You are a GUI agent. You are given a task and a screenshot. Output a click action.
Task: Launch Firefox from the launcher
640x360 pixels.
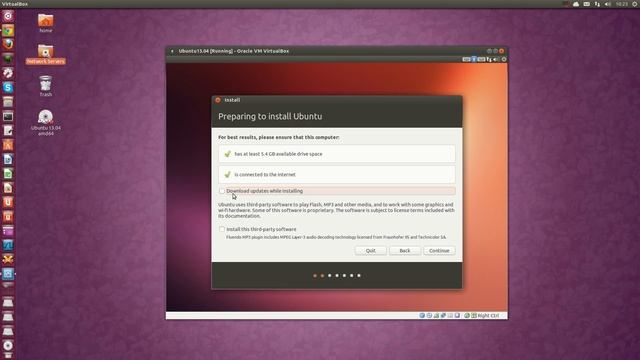point(8,44)
